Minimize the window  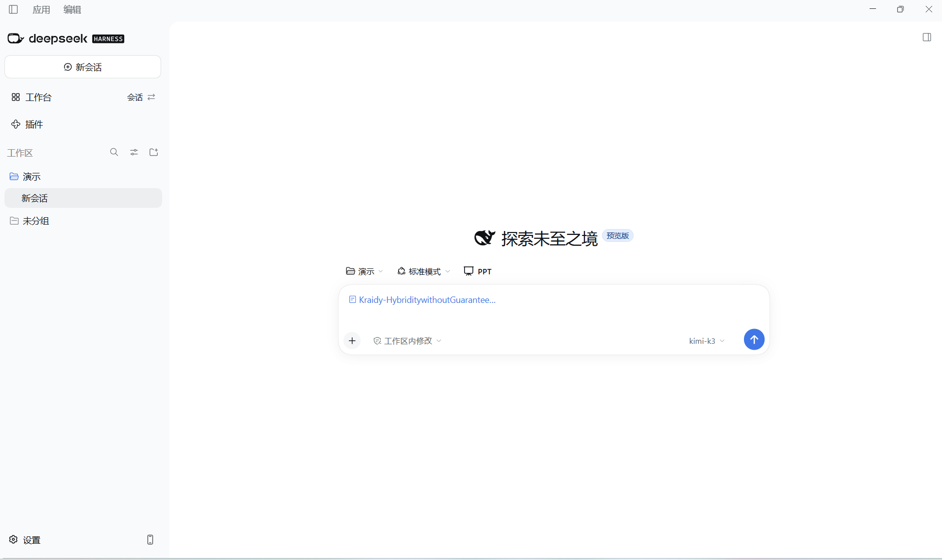[873, 9]
